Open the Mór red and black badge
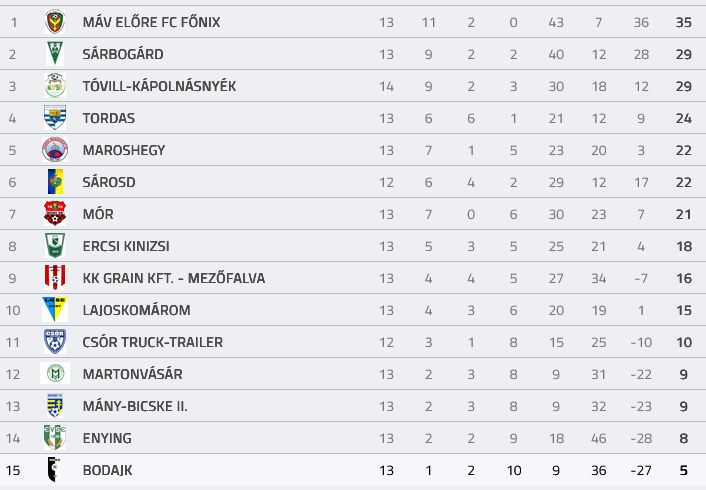Viewport: 706px width, 490px height. [55, 213]
